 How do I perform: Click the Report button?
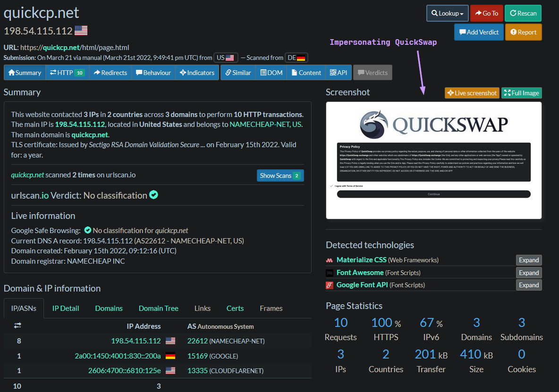coord(523,32)
